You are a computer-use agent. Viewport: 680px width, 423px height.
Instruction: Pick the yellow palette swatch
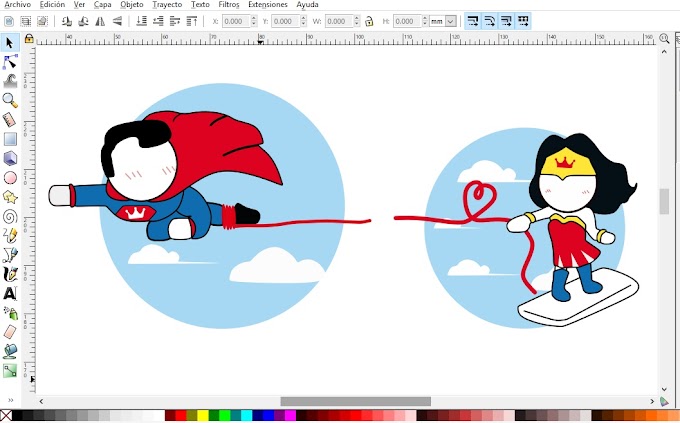[x=203, y=416]
